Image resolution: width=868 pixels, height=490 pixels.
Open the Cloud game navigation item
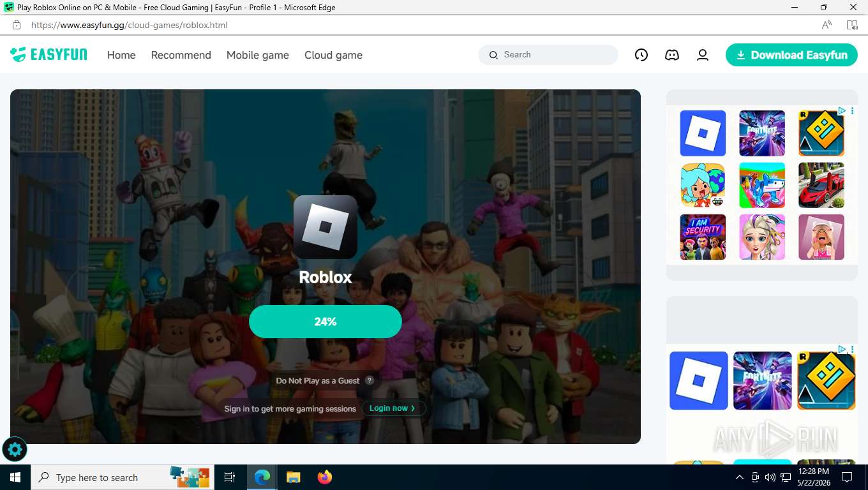click(x=333, y=55)
